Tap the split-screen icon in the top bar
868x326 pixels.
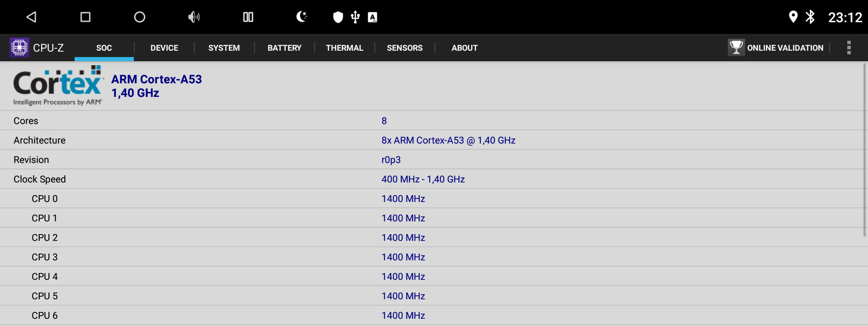[248, 17]
